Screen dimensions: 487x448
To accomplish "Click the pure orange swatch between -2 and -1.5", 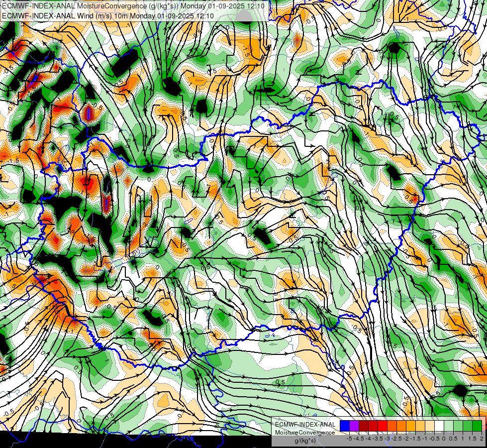I will [x=411, y=426].
